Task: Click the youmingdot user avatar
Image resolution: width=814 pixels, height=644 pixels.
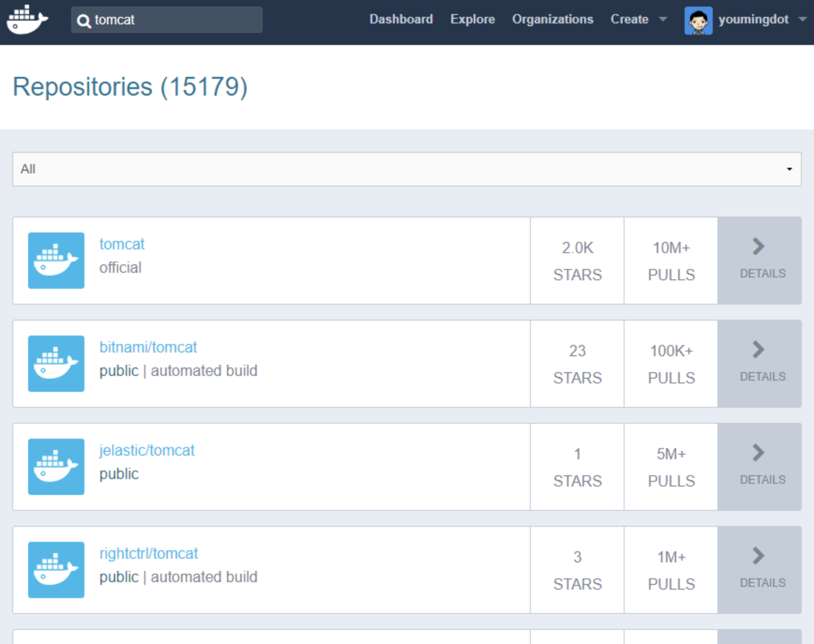Action: point(698,21)
